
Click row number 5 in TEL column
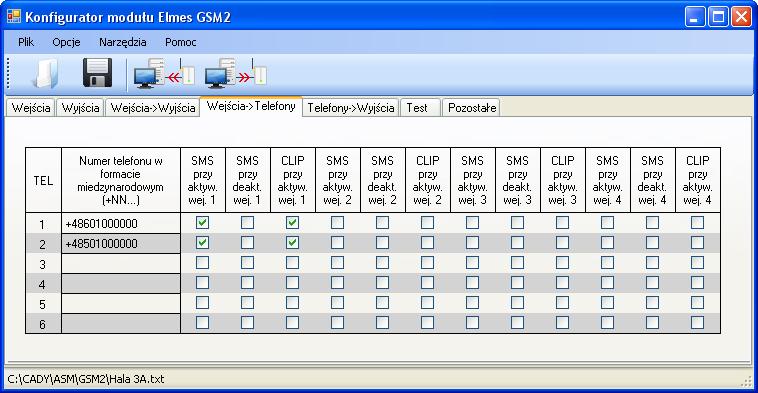pyautogui.click(x=43, y=304)
